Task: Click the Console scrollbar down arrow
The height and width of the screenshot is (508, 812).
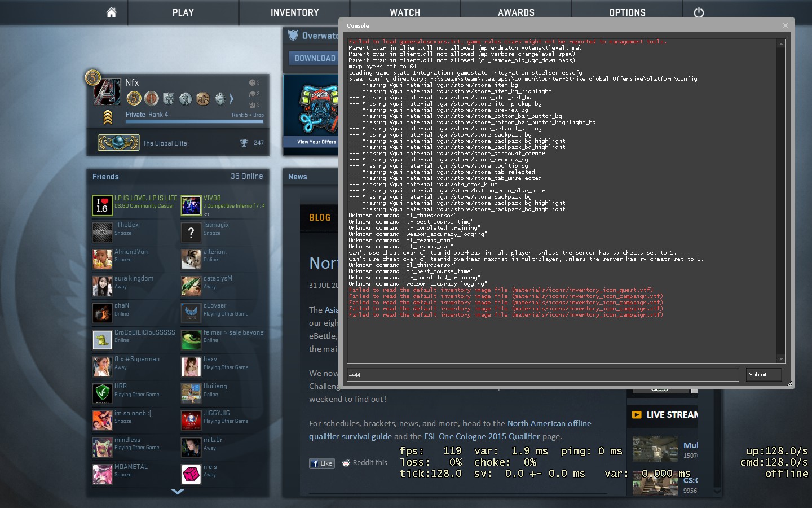Action: [x=781, y=358]
